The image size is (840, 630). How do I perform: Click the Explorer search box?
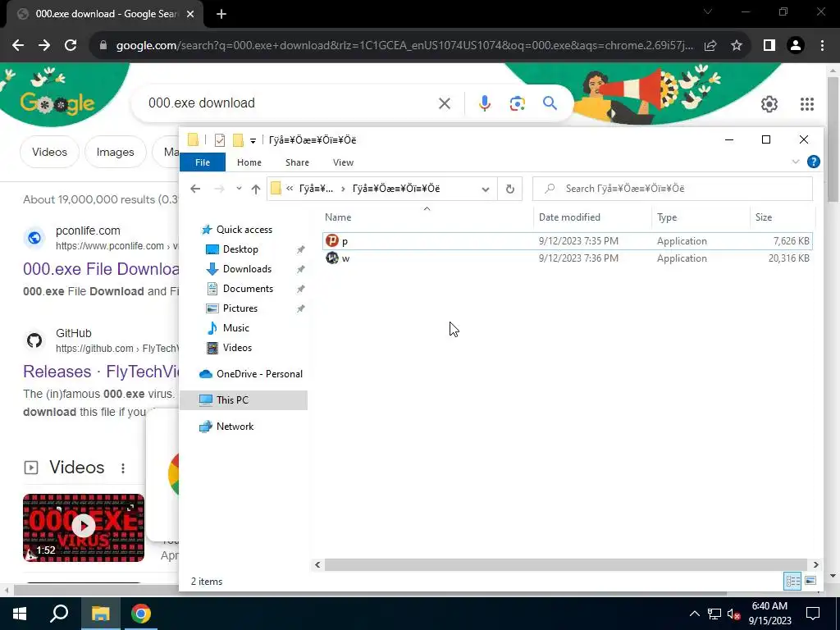[673, 189]
